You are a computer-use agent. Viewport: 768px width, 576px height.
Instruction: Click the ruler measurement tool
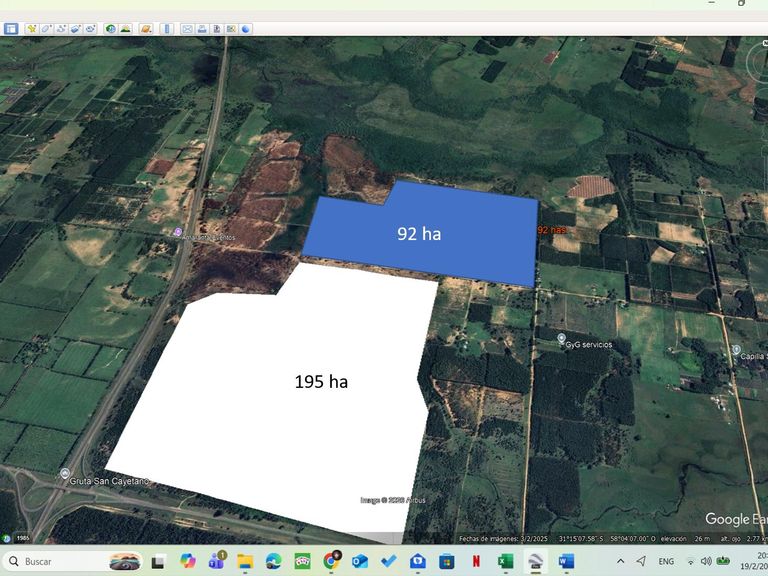click(167, 29)
